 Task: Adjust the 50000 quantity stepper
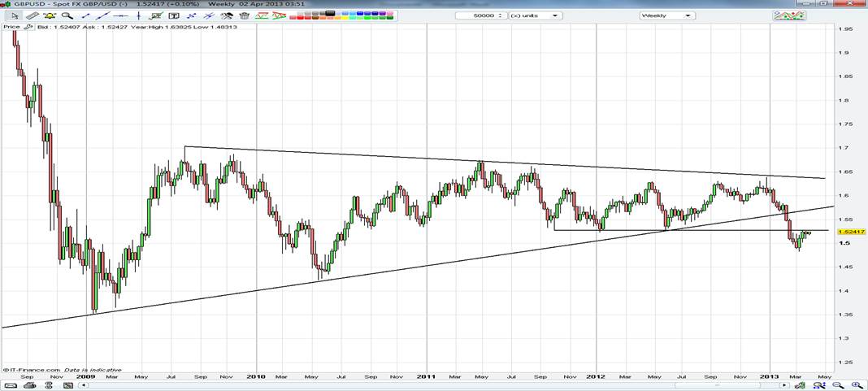tap(501, 15)
